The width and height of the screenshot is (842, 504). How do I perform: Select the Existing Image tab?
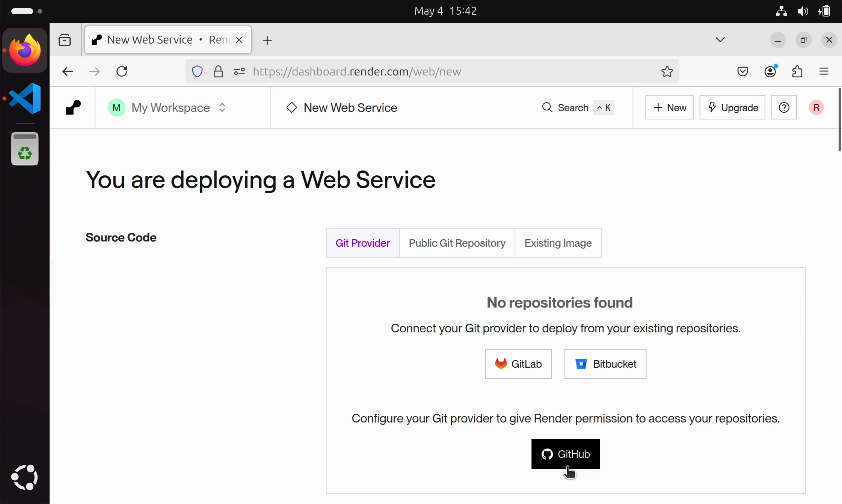pyautogui.click(x=558, y=243)
